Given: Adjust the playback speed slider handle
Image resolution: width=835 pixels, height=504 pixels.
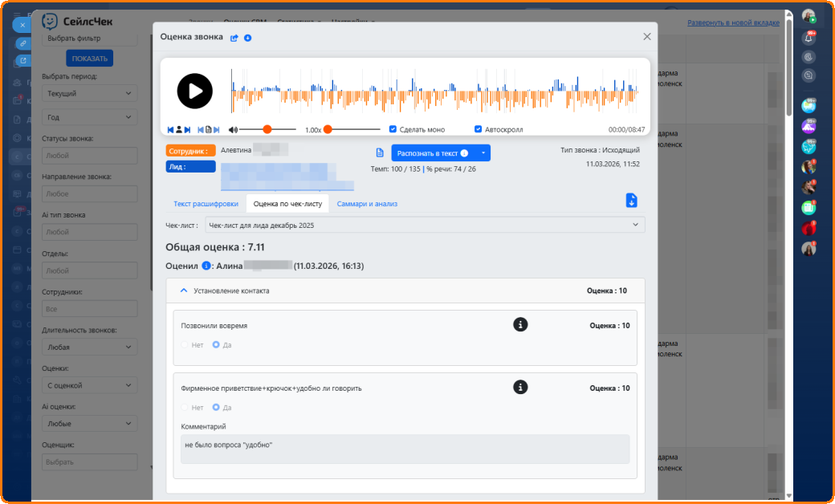Looking at the screenshot, I should [x=328, y=129].
